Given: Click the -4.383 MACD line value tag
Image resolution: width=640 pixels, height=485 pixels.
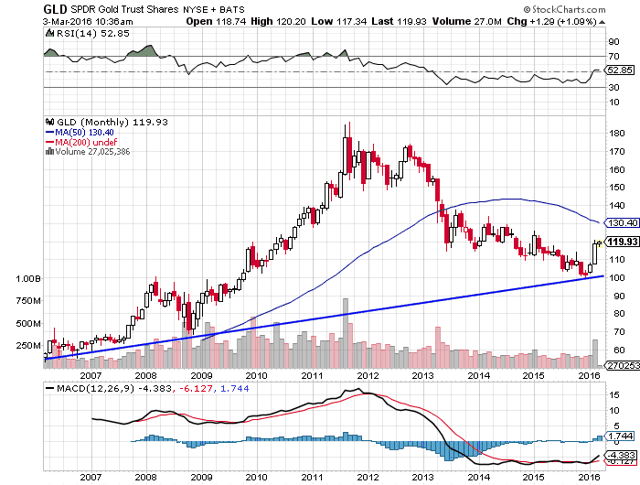Looking at the screenshot, I should tap(621, 455).
